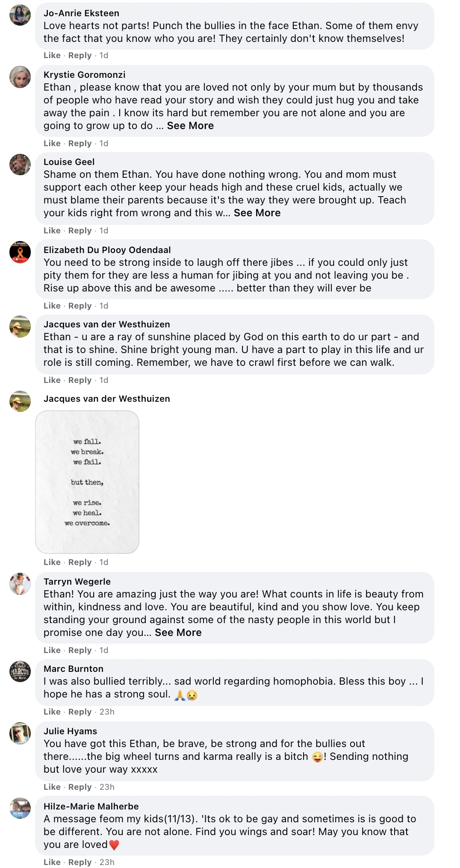This screenshot has width=460, height=868.
Task: Show full Tarryn Wegerle comment using See More
Action: pos(177,633)
